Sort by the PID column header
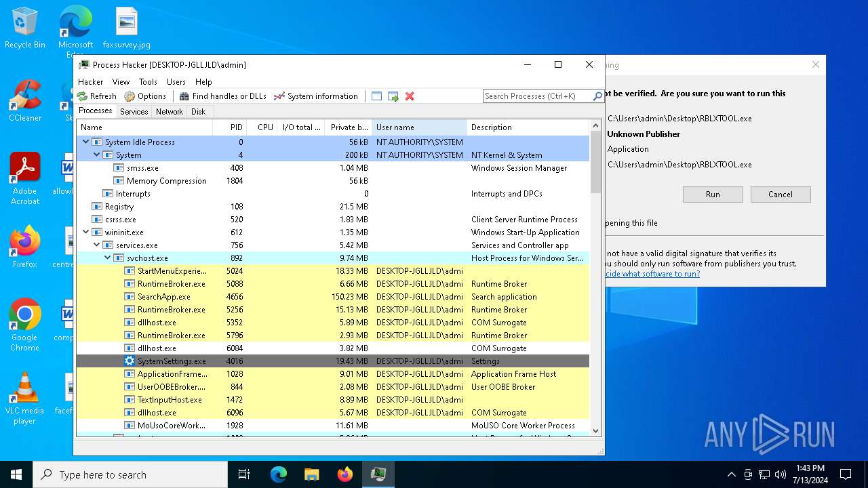Image resolution: width=868 pixels, height=488 pixels. point(229,127)
